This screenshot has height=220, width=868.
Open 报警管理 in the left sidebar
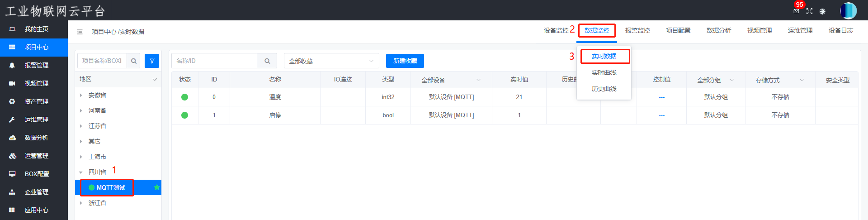click(36, 65)
